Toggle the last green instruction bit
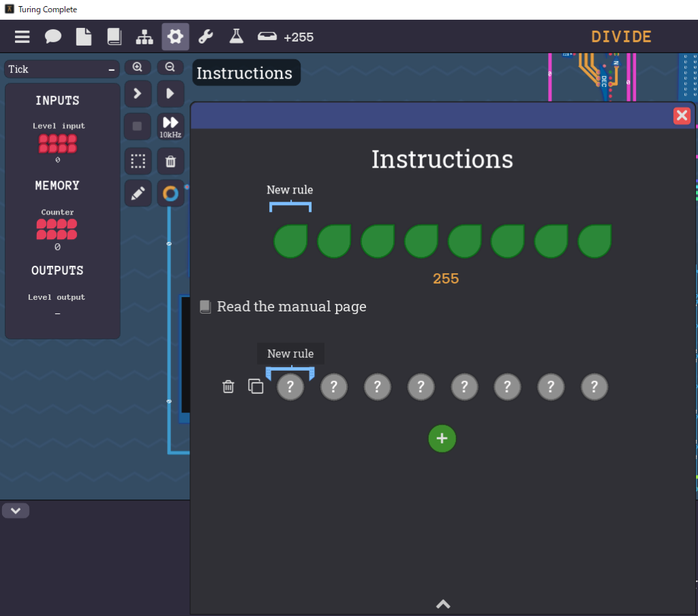The width and height of the screenshot is (698, 616). pyautogui.click(x=594, y=241)
